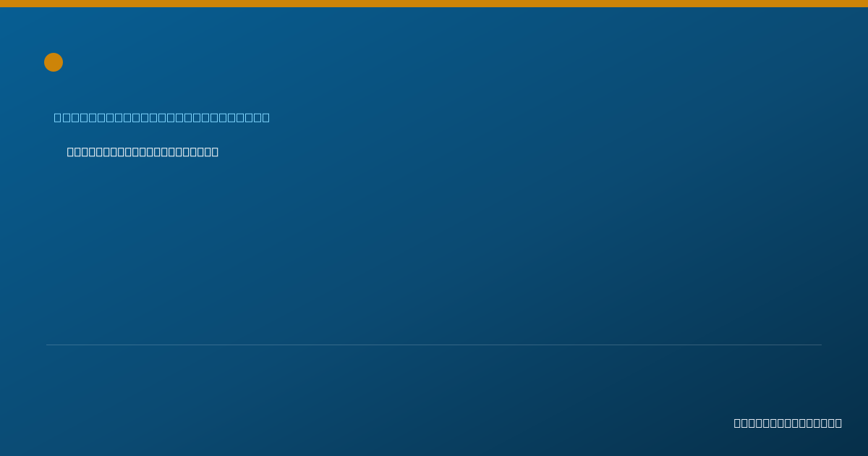Screen dimensions: 868x456
Task: Click the orange circle icon
Action: click(x=54, y=62)
